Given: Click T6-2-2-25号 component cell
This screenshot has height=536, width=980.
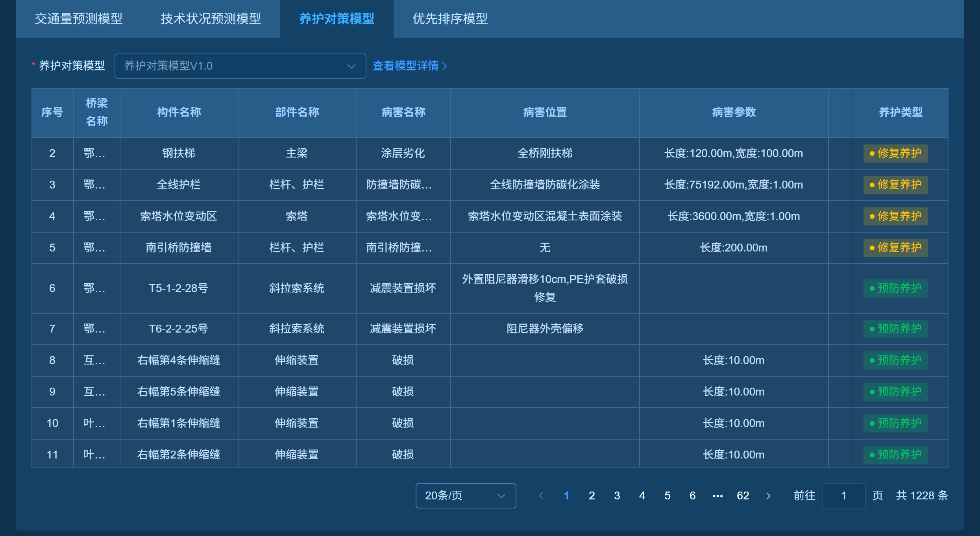Looking at the screenshot, I should tap(179, 329).
